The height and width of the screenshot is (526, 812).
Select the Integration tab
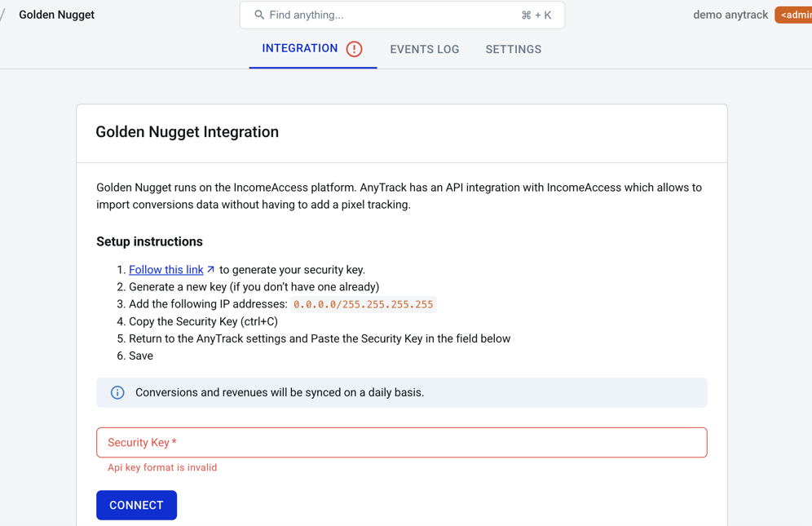point(298,49)
